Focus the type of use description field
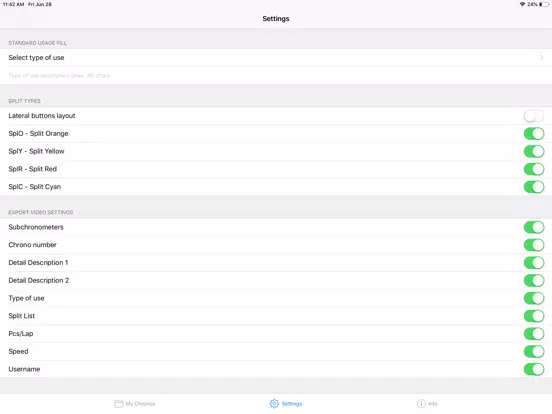This screenshot has width=552, height=414. click(x=276, y=75)
